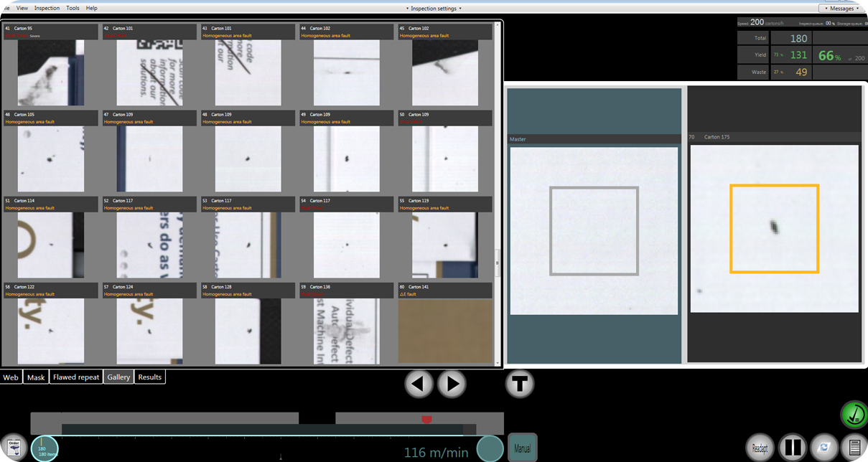Click the Order document icon at bottom left

tap(13, 446)
